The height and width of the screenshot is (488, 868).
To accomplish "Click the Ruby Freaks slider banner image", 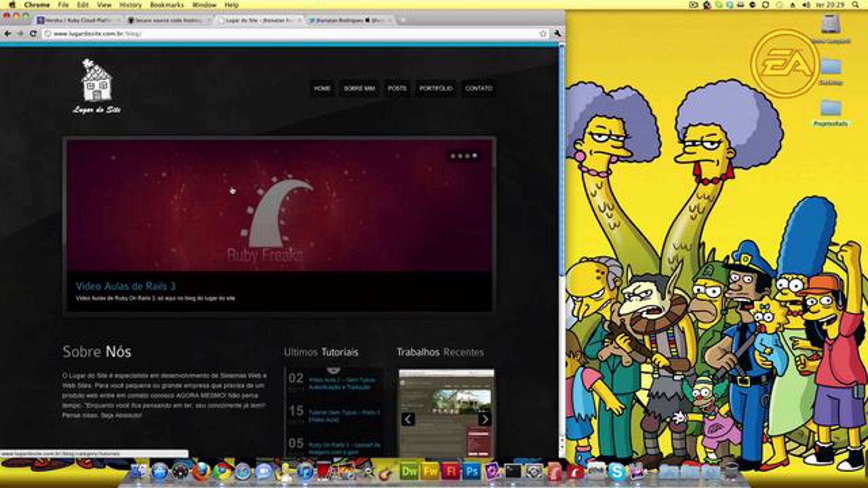I will click(279, 205).
